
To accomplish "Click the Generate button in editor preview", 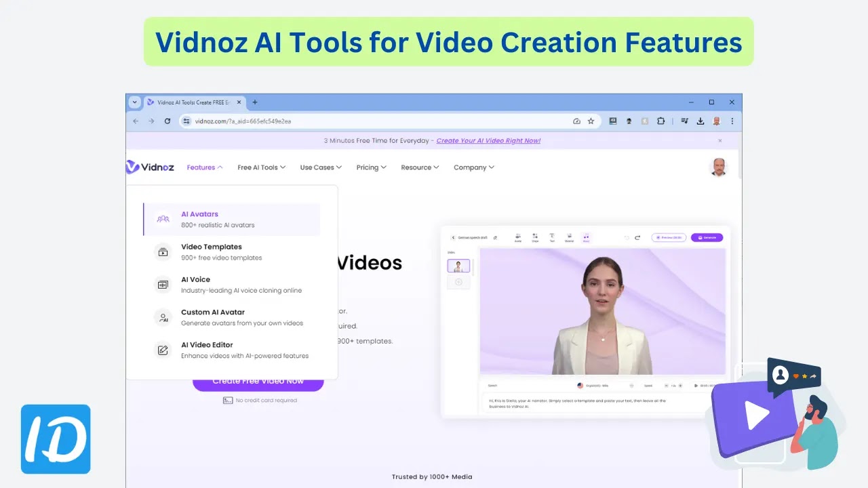I will 707,237.
